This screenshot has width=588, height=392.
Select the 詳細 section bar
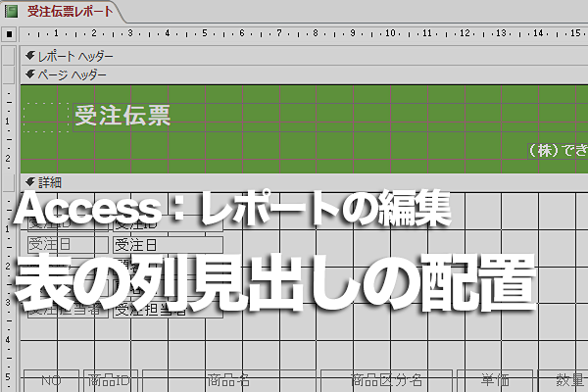(304, 182)
